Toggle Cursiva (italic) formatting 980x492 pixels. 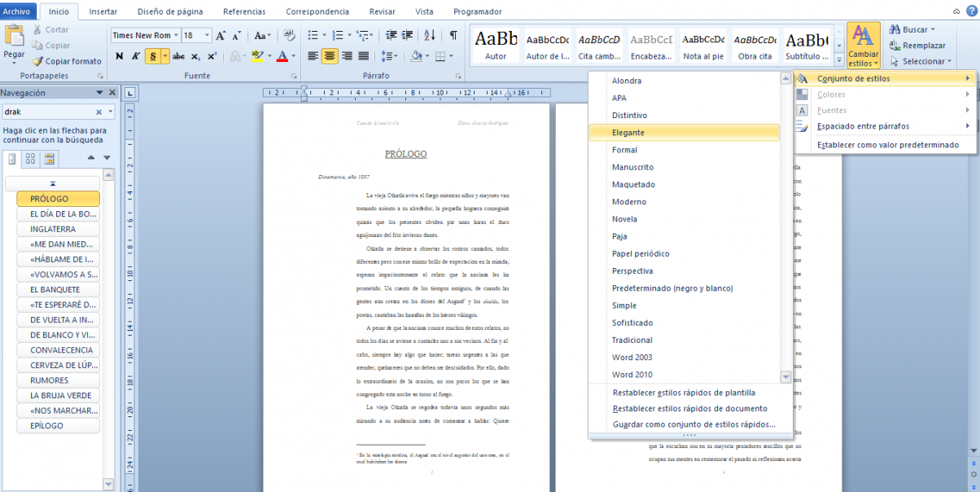[133, 55]
